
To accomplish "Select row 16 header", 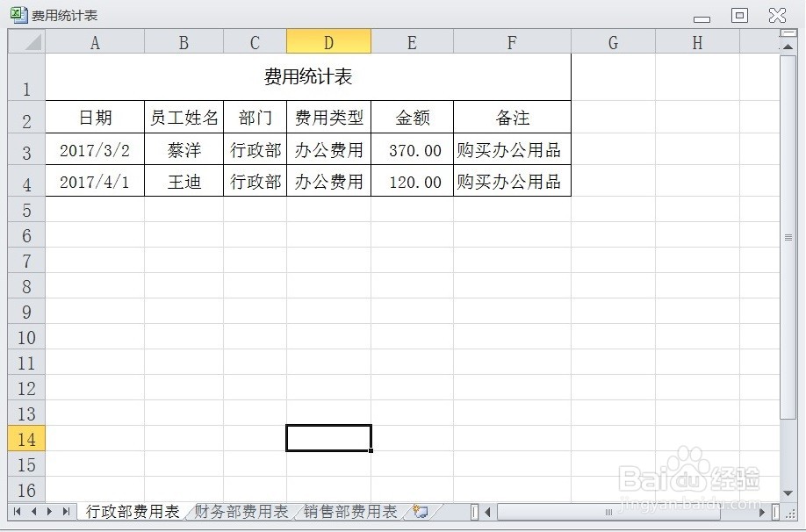I will point(26,489).
